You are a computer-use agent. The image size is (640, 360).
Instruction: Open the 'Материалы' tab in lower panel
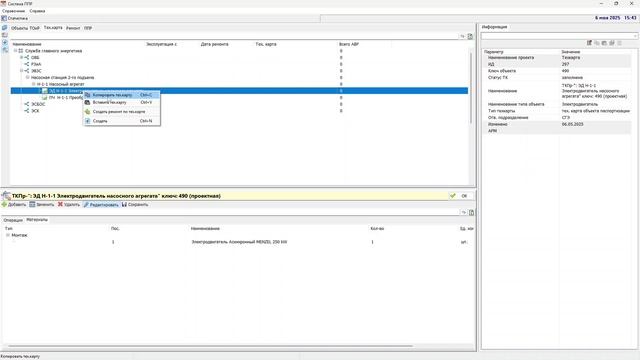tap(37, 220)
